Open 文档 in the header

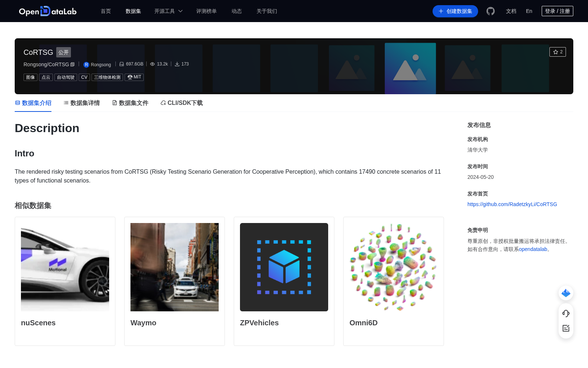coord(511,11)
